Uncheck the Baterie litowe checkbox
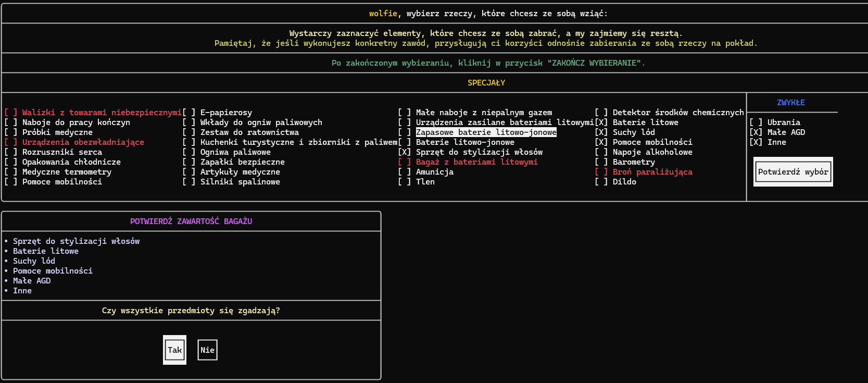868x383 pixels. point(601,122)
